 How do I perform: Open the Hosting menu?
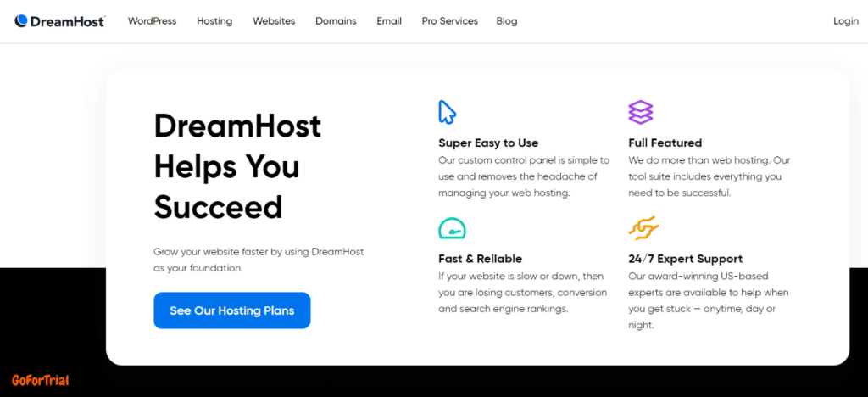click(214, 21)
